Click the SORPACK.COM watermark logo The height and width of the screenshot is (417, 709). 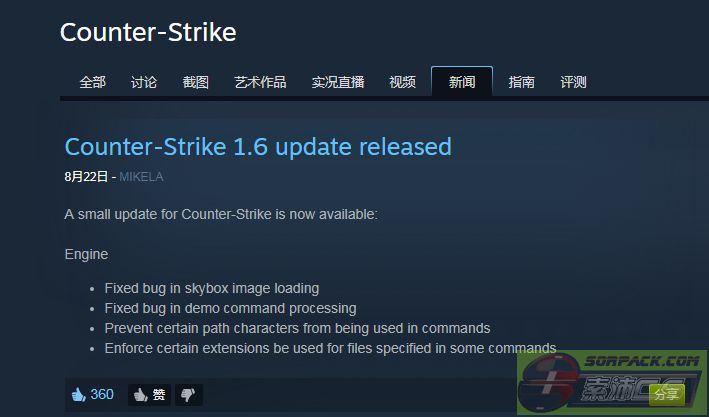[x=612, y=383]
